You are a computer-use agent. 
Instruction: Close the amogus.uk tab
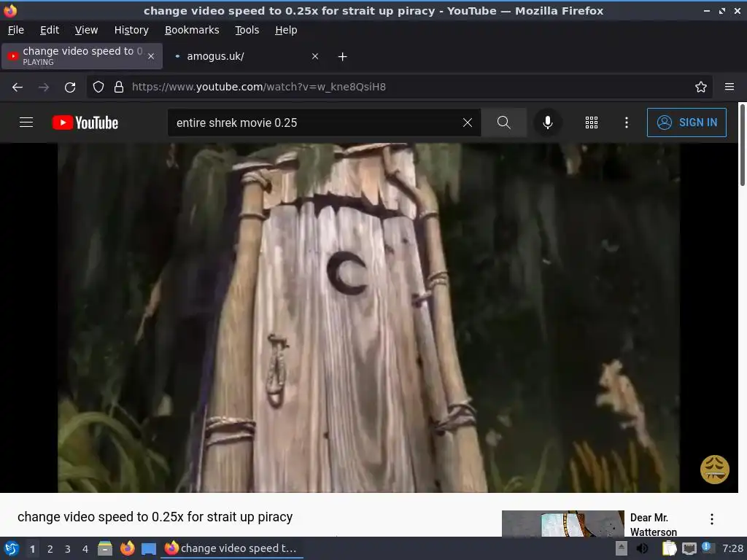(x=315, y=56)
